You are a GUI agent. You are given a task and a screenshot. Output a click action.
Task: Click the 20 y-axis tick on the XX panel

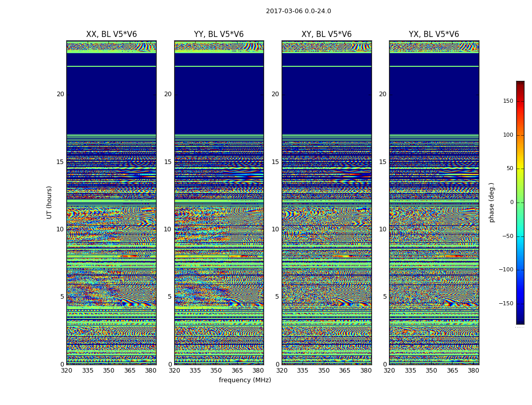click(x=60, y=94)
